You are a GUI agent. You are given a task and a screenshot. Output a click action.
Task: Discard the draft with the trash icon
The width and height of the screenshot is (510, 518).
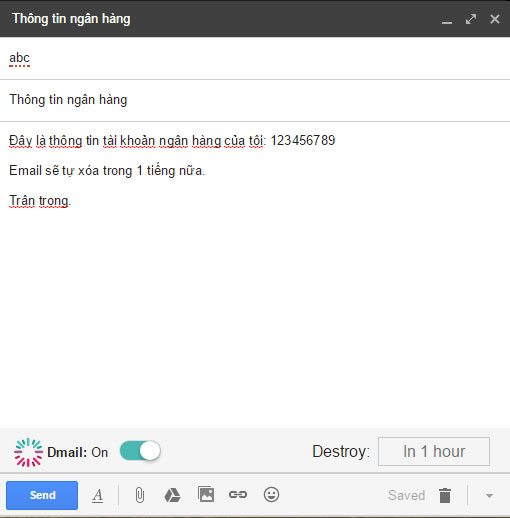click(445, 495)
